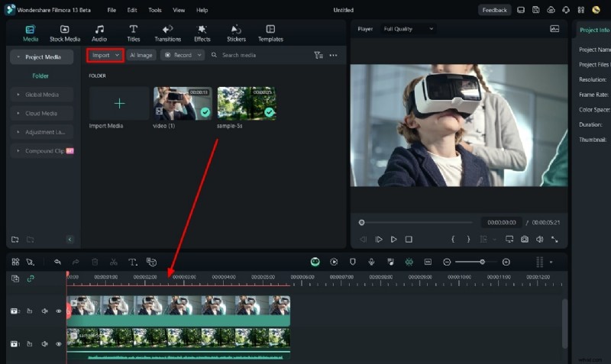The width and height of the screenshot is (611, 364).
Task: Expand the Global Media item
Action: [42, 95]
